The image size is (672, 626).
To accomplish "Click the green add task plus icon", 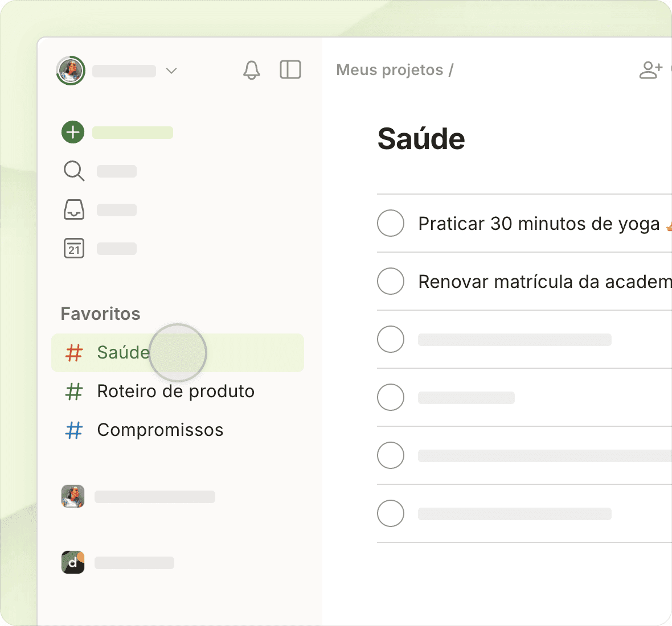I will [x=73, y=132].
